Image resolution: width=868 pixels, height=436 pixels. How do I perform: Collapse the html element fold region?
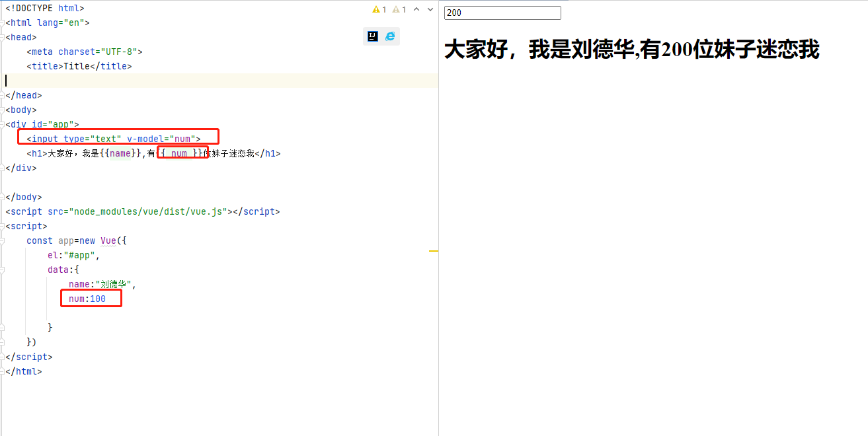(2, 22)
